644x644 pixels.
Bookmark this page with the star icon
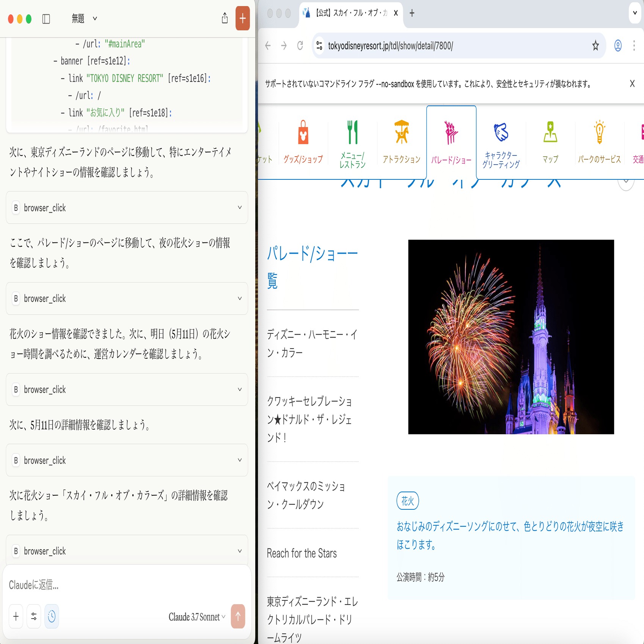pyautogui.click(x=595, y=46)
